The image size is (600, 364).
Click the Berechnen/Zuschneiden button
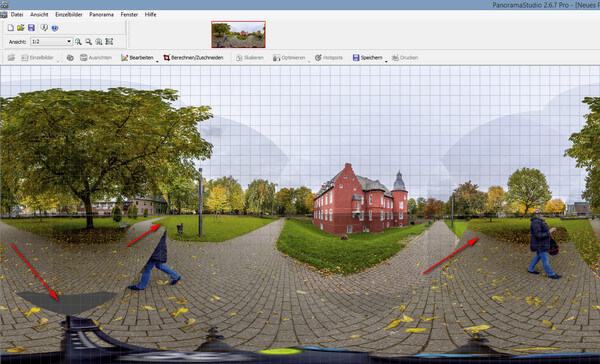tap(193, 58)
